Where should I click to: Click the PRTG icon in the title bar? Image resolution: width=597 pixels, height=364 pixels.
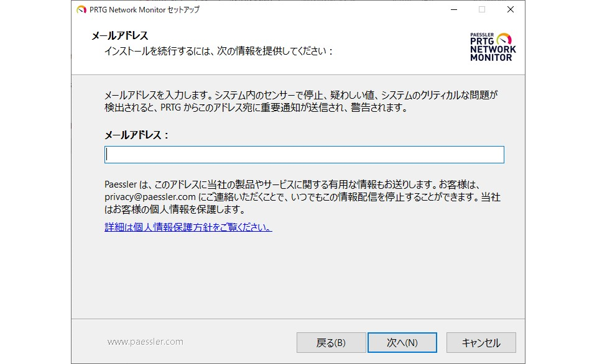tap(81, 9)
